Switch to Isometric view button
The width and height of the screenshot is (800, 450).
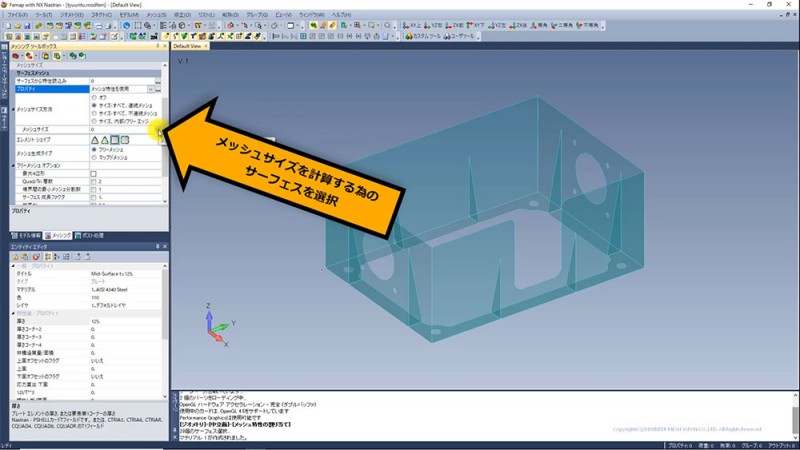tap(539, 26)
